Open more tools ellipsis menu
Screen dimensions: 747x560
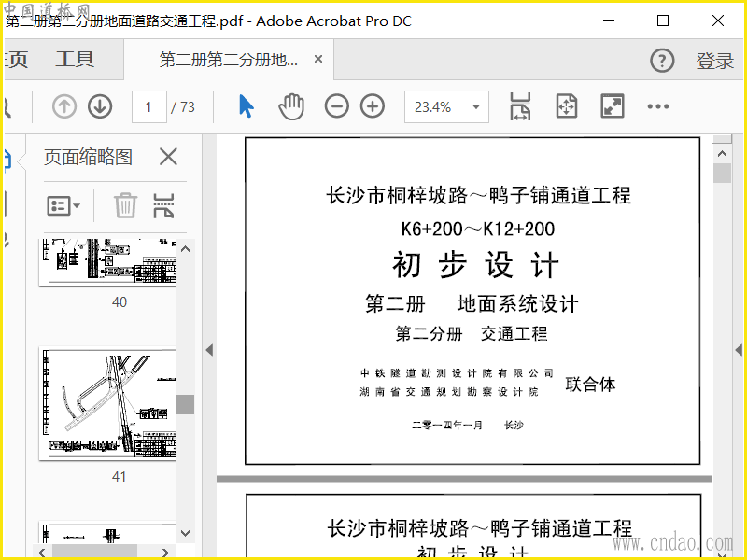pos(658,106)
